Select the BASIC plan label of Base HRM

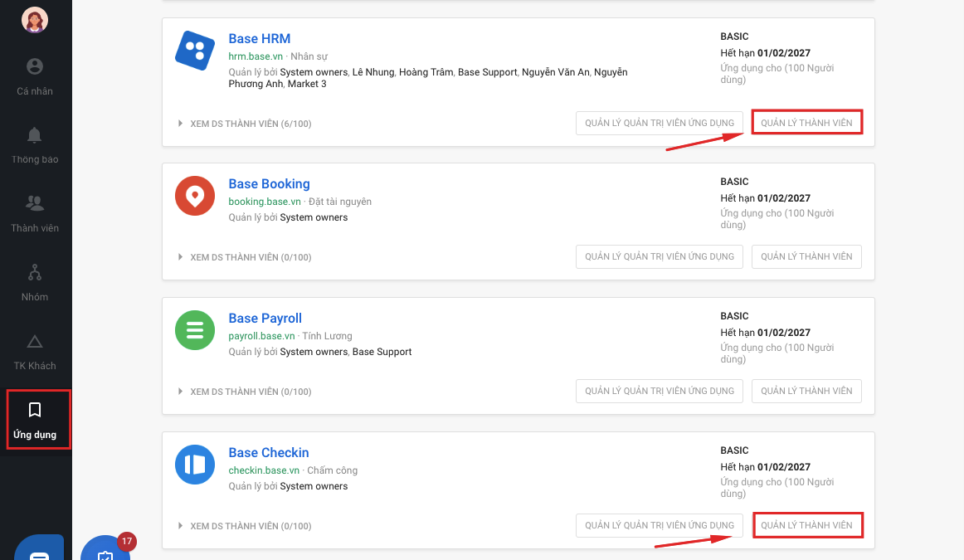click(x=735, y=37)
